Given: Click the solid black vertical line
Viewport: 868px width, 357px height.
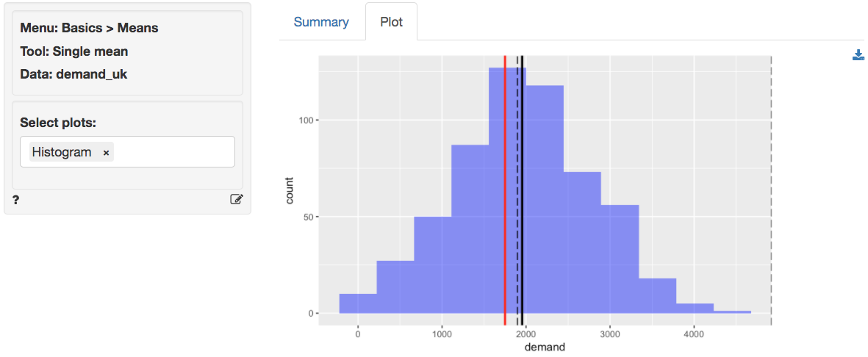Looking at the screenshot, I should (523, 220).
